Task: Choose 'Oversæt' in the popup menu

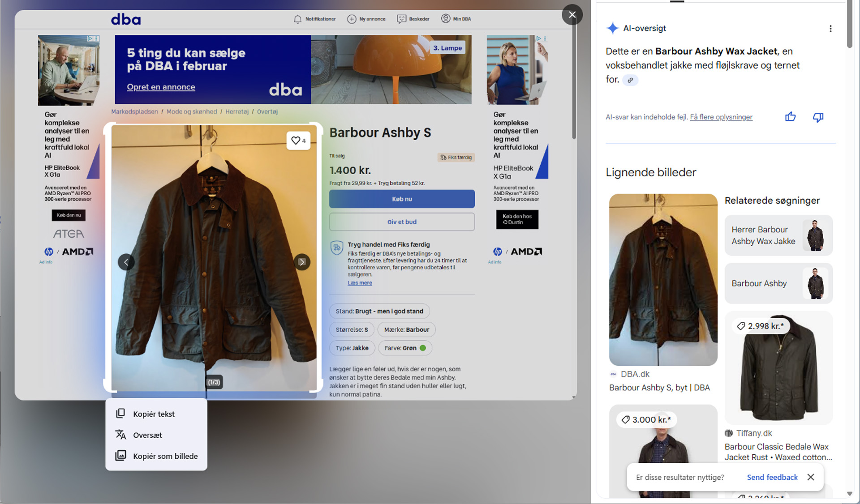Action: pos(147,435)
